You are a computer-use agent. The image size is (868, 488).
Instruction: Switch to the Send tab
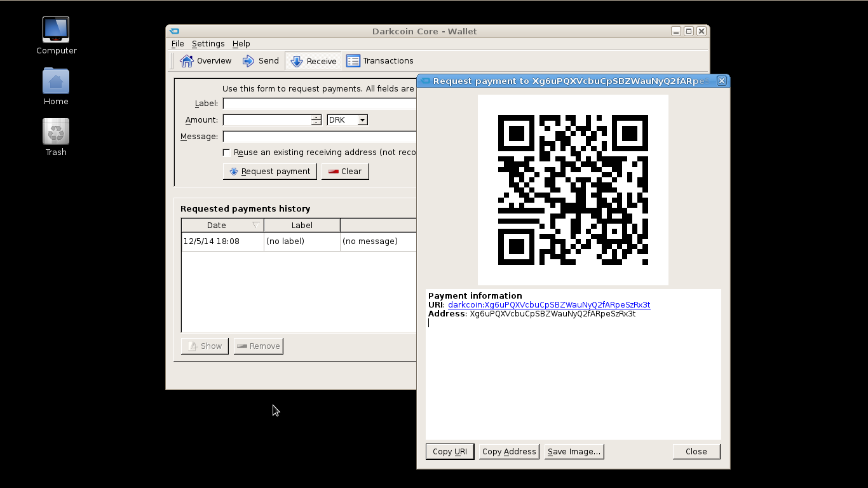[x=261, y=61]
